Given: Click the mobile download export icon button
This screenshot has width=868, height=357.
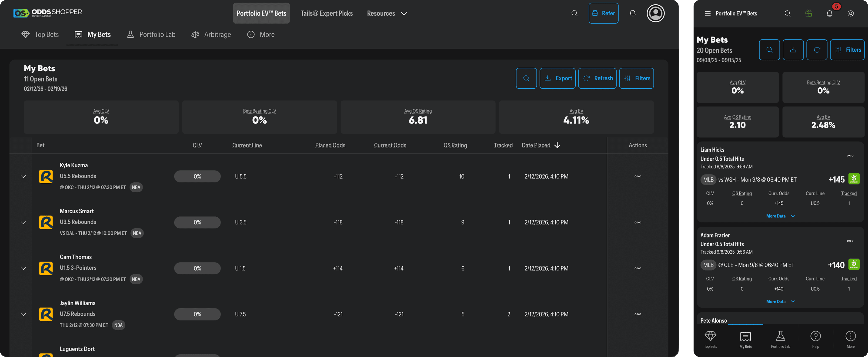Looking at the screenshot, I should pos(793,50).
